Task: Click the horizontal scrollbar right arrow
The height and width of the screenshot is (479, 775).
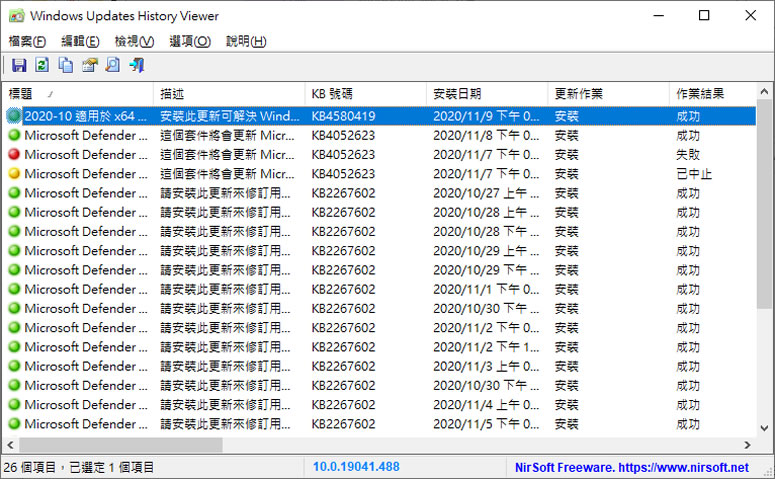Action: 747,445
